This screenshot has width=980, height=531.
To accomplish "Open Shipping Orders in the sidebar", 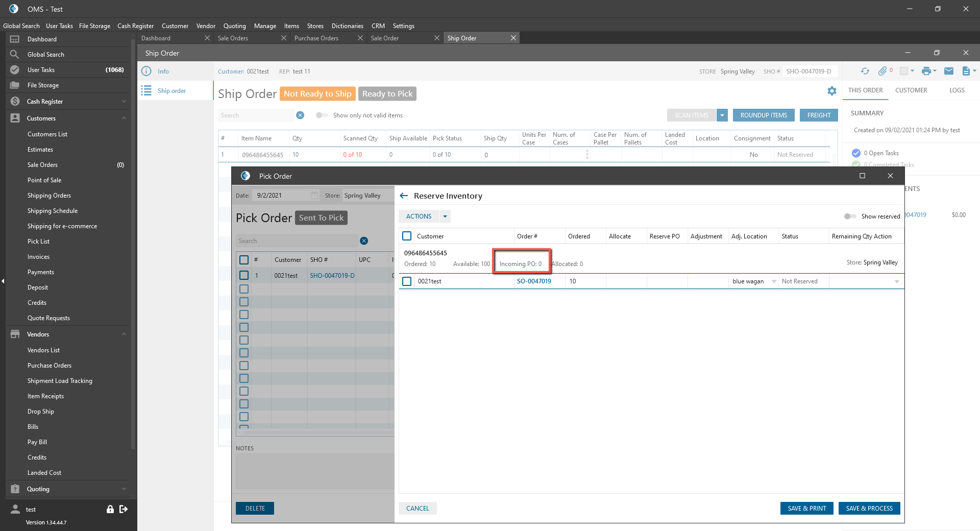I will click(x=49, y=196).
